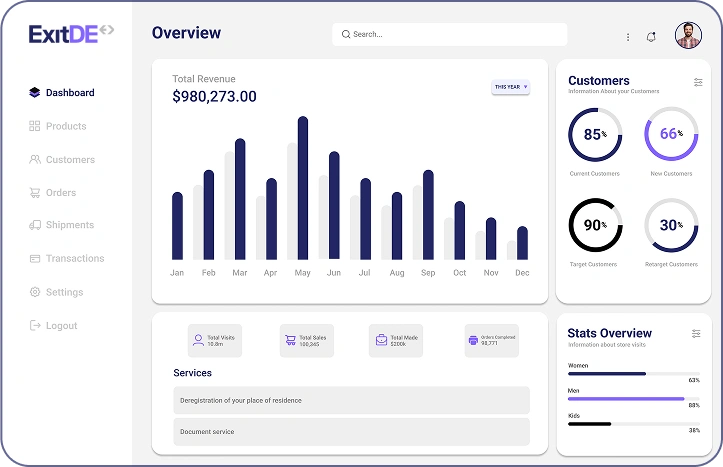The width and height of the screenshot is (723, 467).
Task: Click the notification bell icon
Action: (x=651, y=37)
